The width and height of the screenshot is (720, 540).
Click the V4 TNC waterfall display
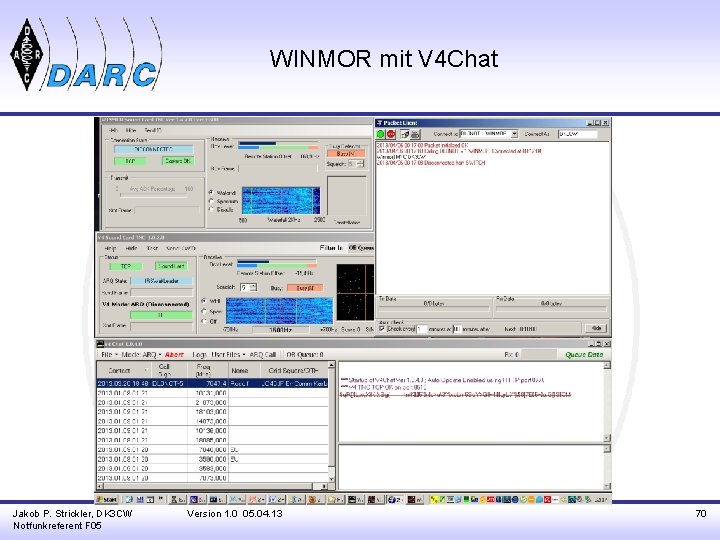click(279, 311)
